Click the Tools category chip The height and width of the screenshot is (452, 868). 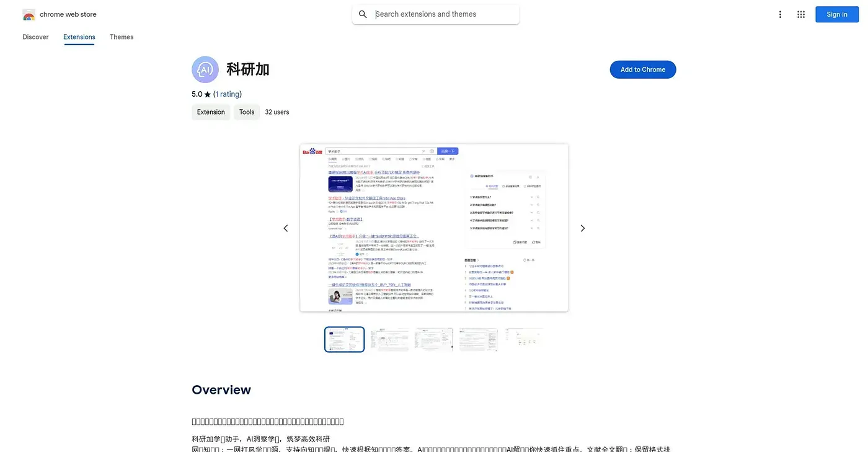pos(247,112)
